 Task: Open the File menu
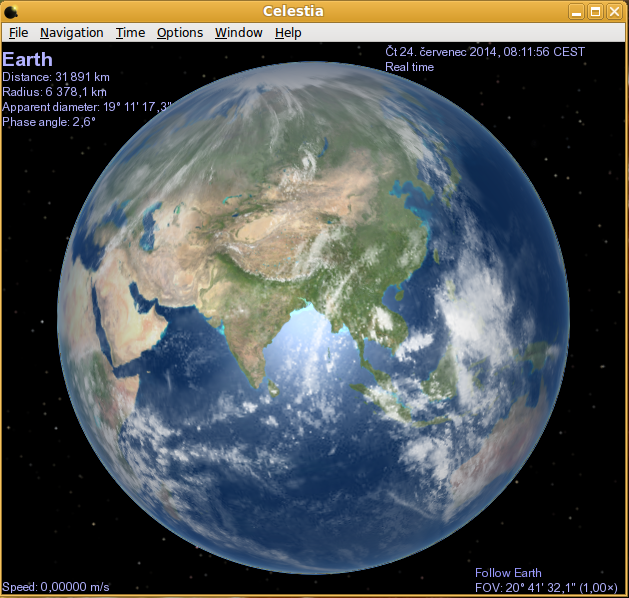tap(18, 32)
